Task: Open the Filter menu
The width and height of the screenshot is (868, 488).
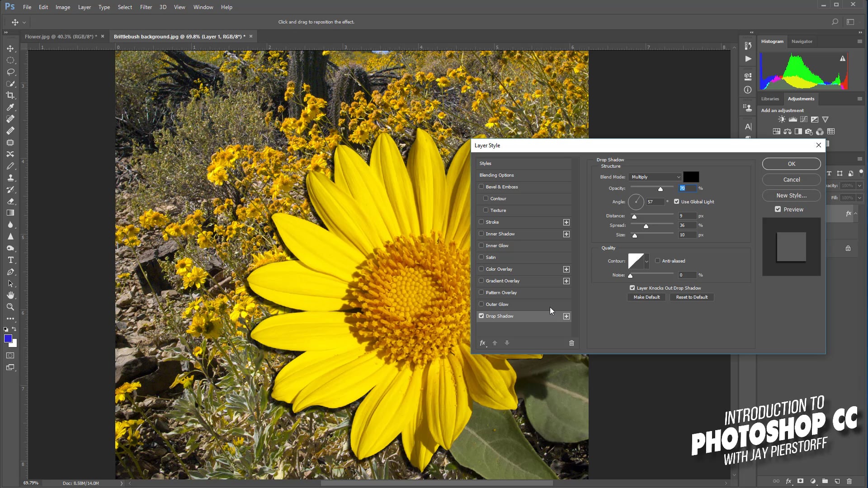Action: tap(146, 7)
